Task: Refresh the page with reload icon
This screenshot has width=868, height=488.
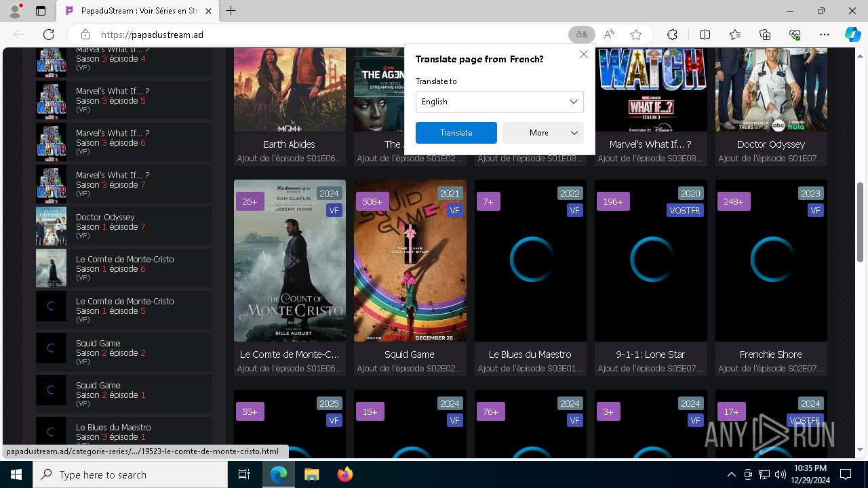Action: point(49,35)
